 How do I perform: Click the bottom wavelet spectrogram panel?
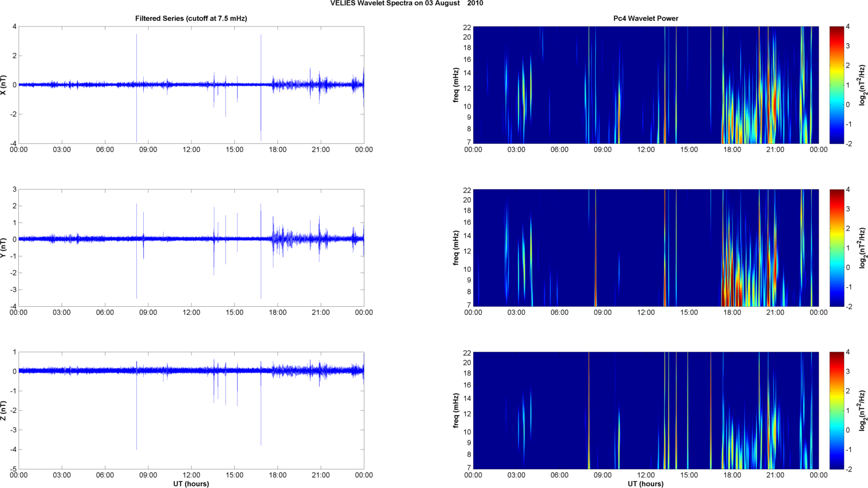[646, 411]
